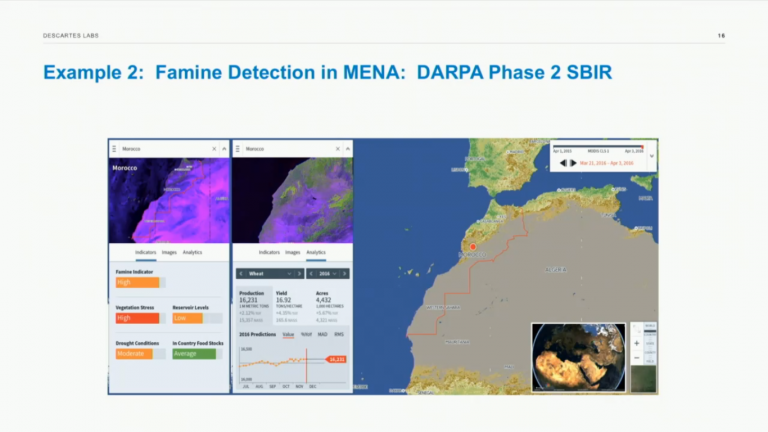Select the Yield 16.92 statistic card
This screenshot has width=768, height=432.
[x=289, y=307]
